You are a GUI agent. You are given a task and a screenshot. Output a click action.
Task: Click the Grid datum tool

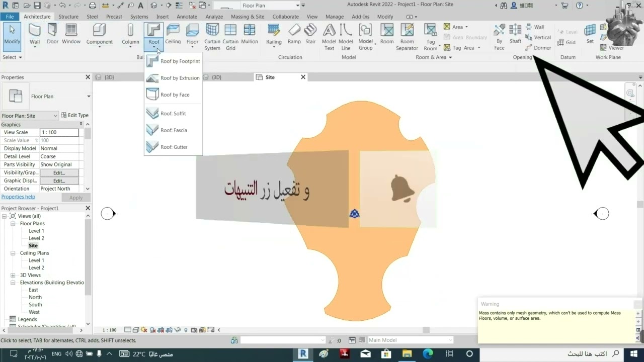click(566, 42)
